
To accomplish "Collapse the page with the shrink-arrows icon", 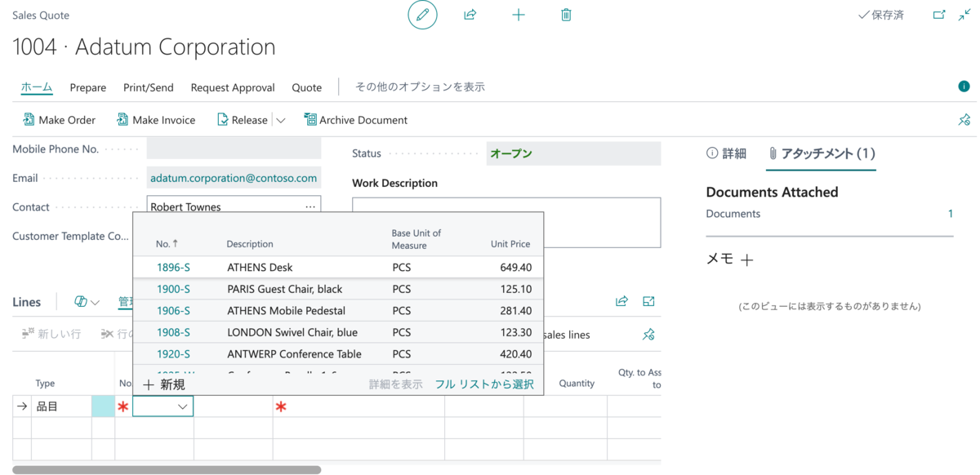I will click(x=964, y=14).
